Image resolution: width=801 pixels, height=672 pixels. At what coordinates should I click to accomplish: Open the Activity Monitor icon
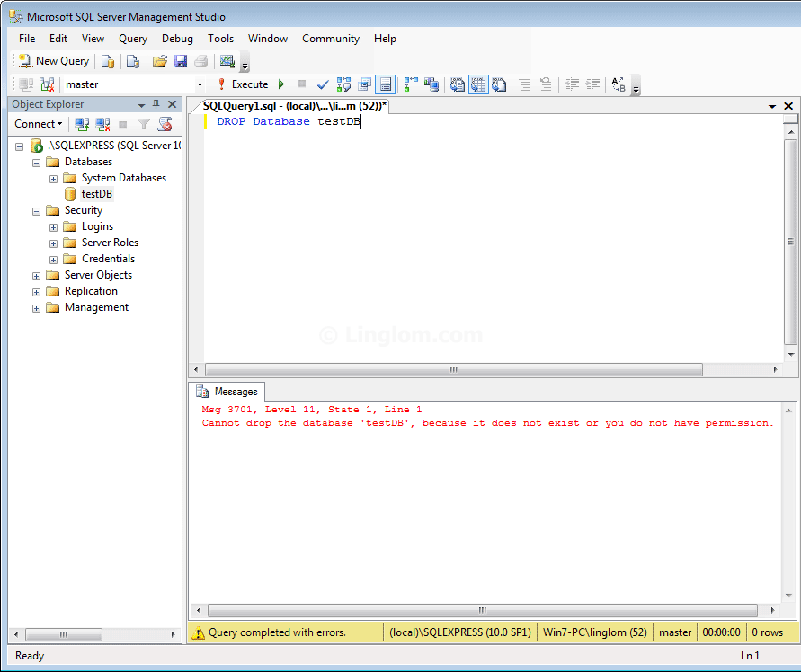pos(227,61)
